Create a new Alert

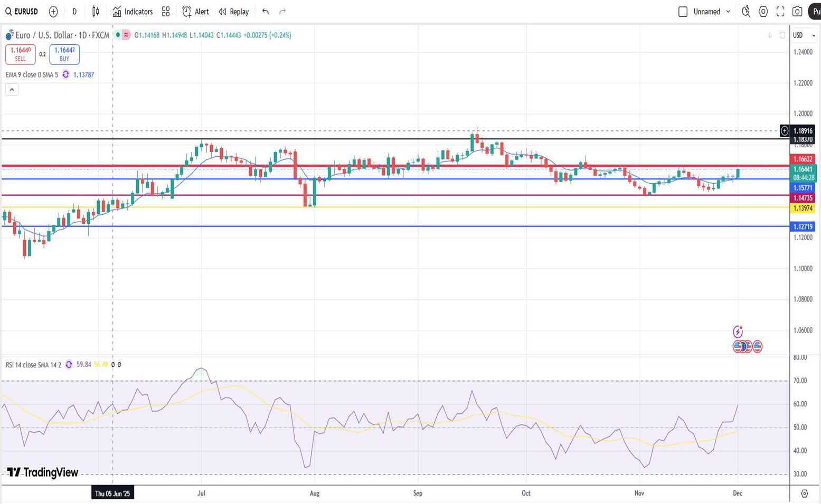pos(195,12)
